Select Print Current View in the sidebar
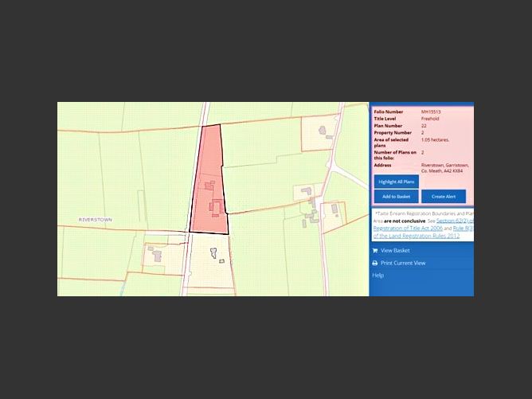Viewport: 532px width, 399px height. (x=402, y=263)
